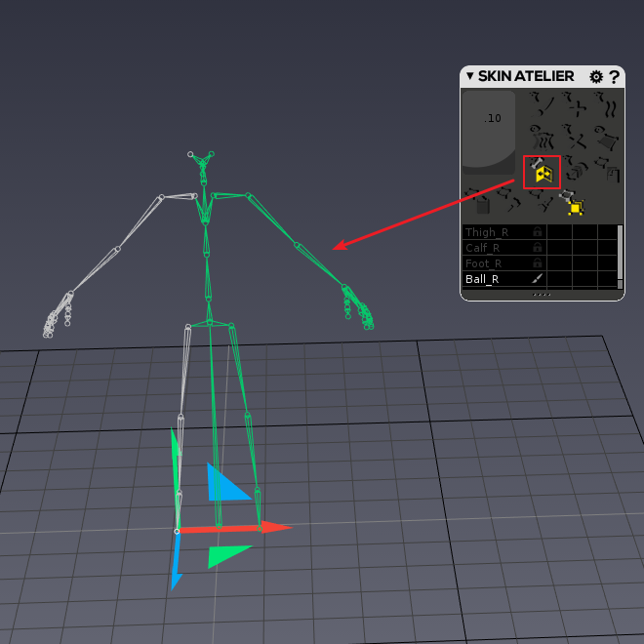This screenshot has width=644, height=644.
Task: Click the green triangle plane handle beside the red arrow
Action: click(226, 555)
